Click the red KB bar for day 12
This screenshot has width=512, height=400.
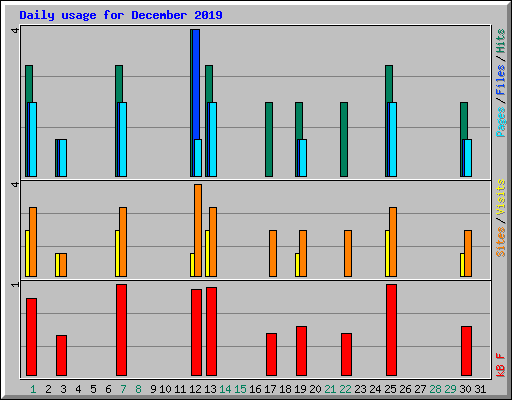tap(196, 332)
